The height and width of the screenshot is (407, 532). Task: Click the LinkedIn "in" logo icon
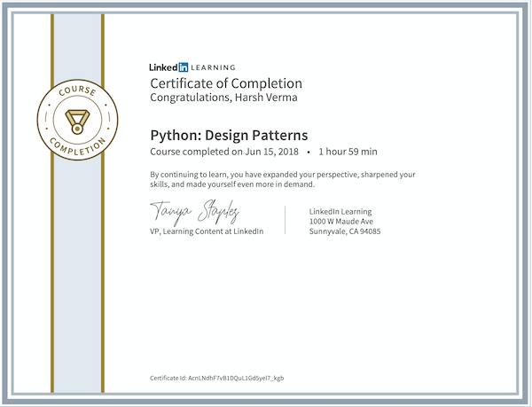(x=184, y=67)
